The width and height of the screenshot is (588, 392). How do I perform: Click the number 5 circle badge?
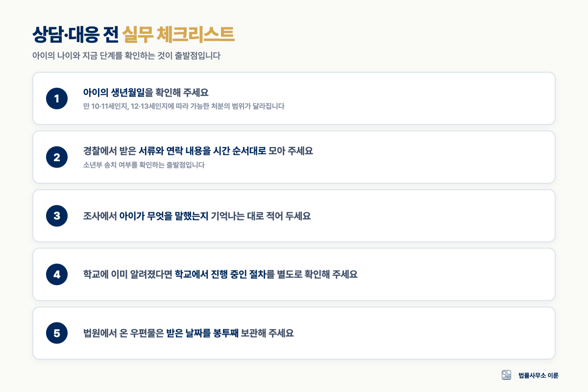coord(56,333)
